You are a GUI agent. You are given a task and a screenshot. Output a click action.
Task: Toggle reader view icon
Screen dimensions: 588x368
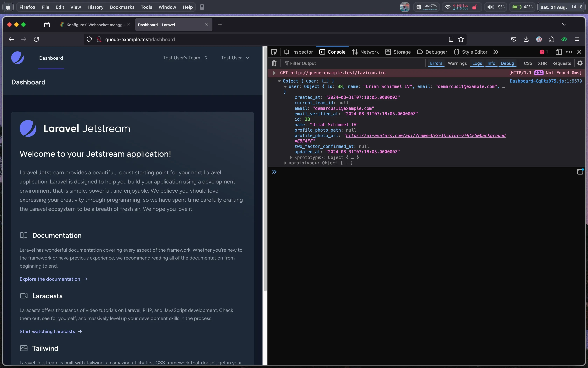451,39
